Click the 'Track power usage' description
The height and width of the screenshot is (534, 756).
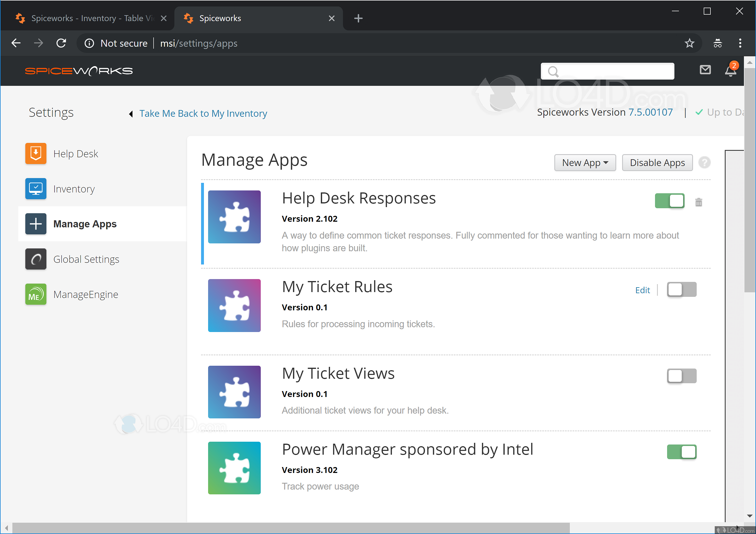coord(320,486)
